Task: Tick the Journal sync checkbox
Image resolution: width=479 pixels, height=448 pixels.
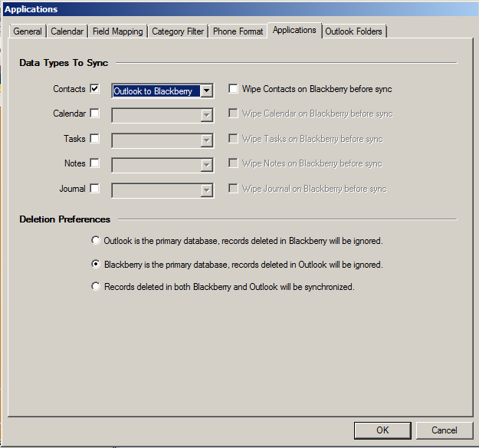Action: click(95, 189)
